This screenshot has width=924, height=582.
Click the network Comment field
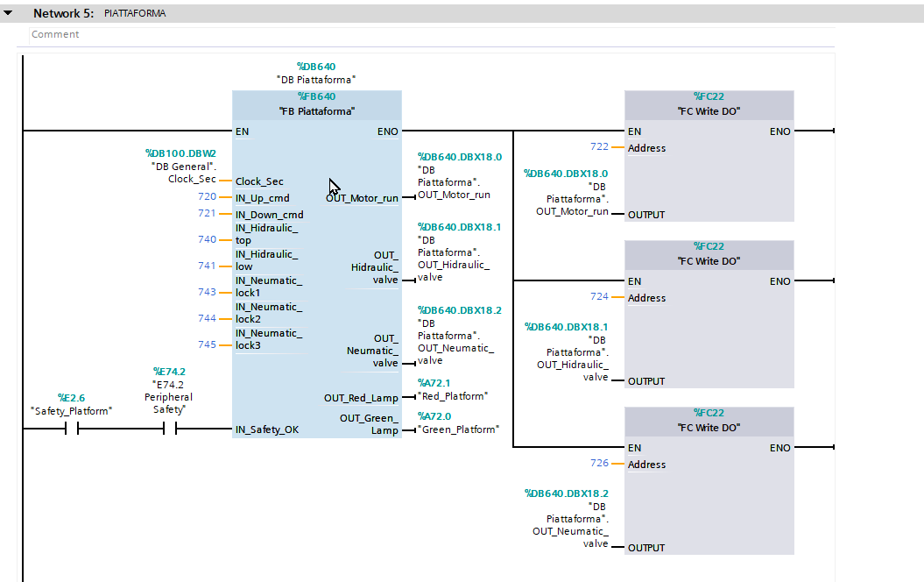click(432, 35)
